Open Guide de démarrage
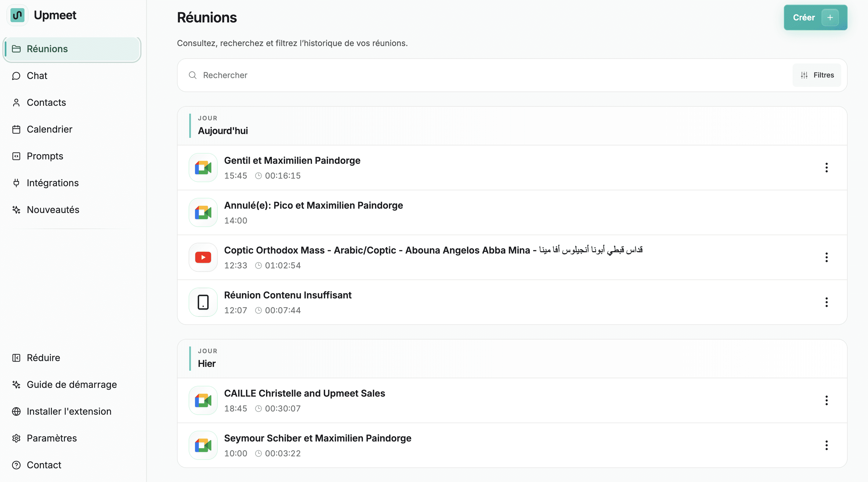This screenshot has height=482, width=868. pyautogui.click(x=71, y=384)
